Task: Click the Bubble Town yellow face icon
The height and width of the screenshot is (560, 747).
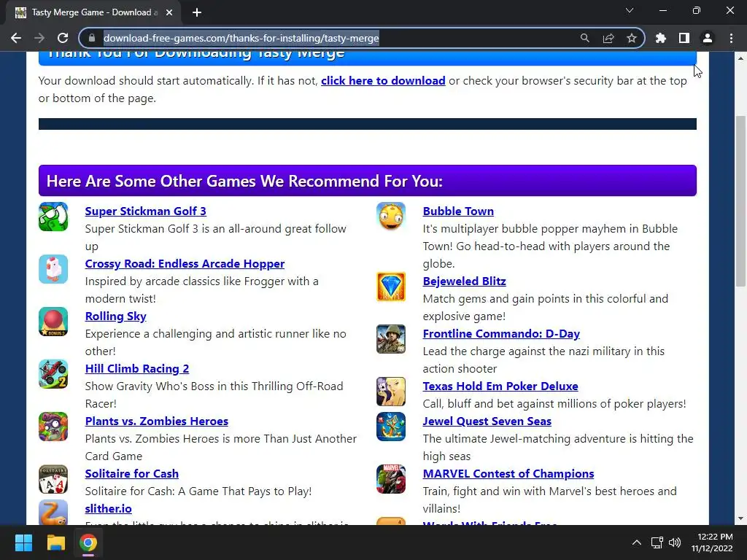Action: (391, 217)
